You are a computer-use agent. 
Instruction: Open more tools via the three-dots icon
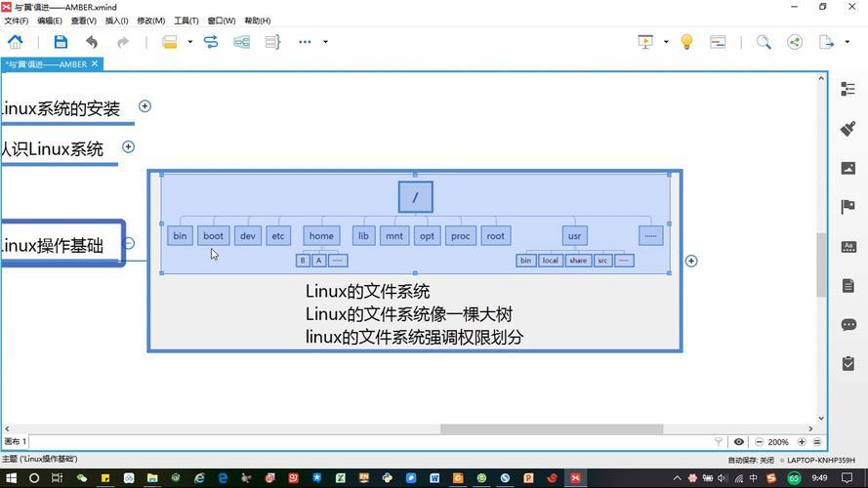305,42
